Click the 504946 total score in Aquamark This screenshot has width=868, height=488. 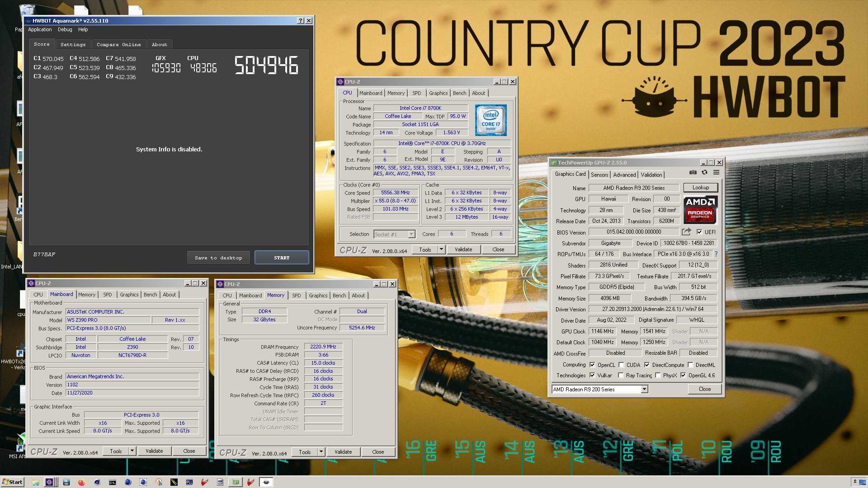click(266, 65)
